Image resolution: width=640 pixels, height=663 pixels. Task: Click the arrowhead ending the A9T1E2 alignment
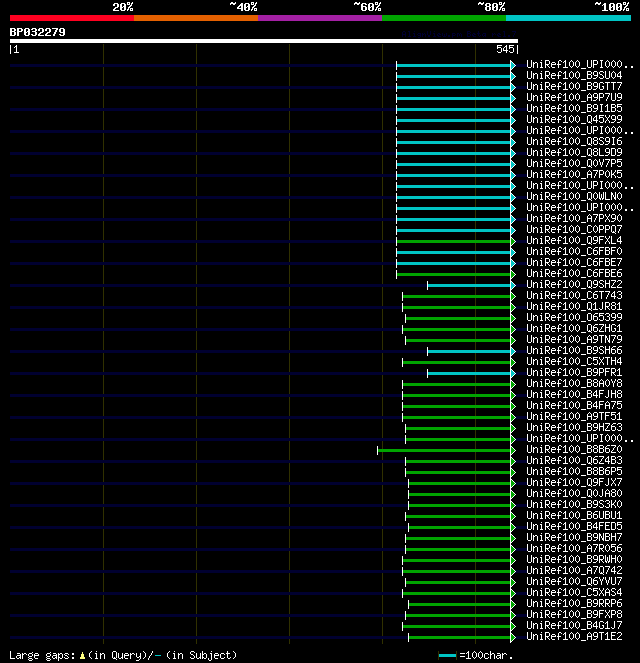point(513,637)
